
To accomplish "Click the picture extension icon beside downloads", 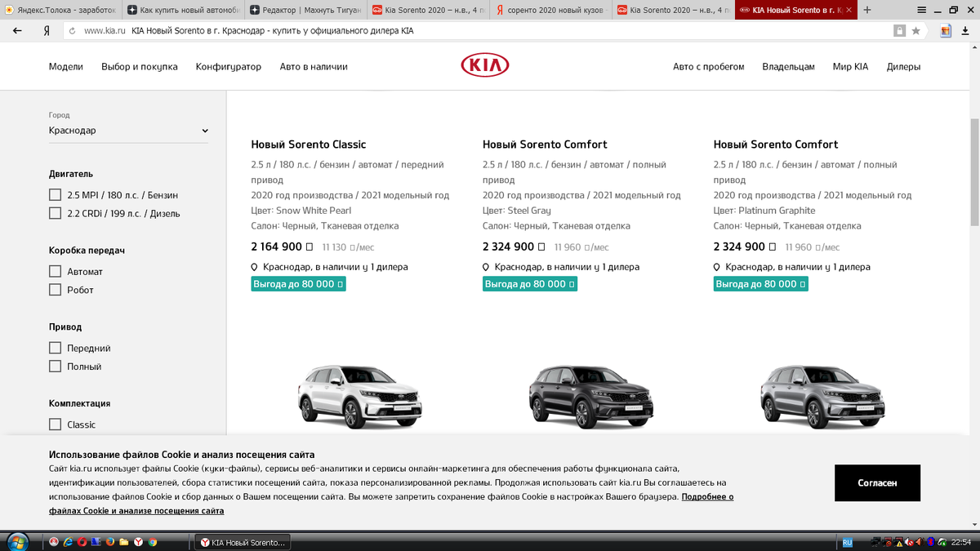I will [946, 30].
